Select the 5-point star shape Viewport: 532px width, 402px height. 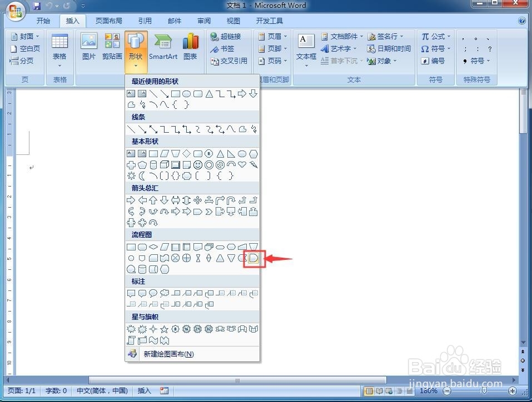click(x=164, y=329)
